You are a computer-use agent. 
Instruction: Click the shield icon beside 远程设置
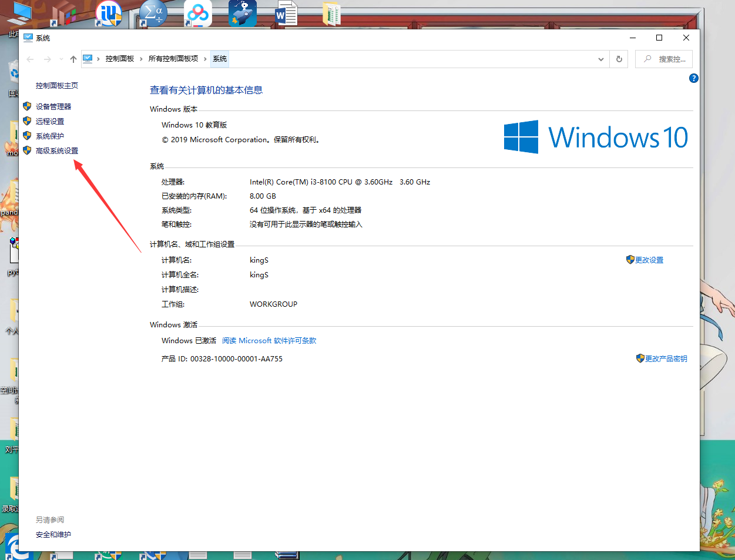[x=27, y=121]
